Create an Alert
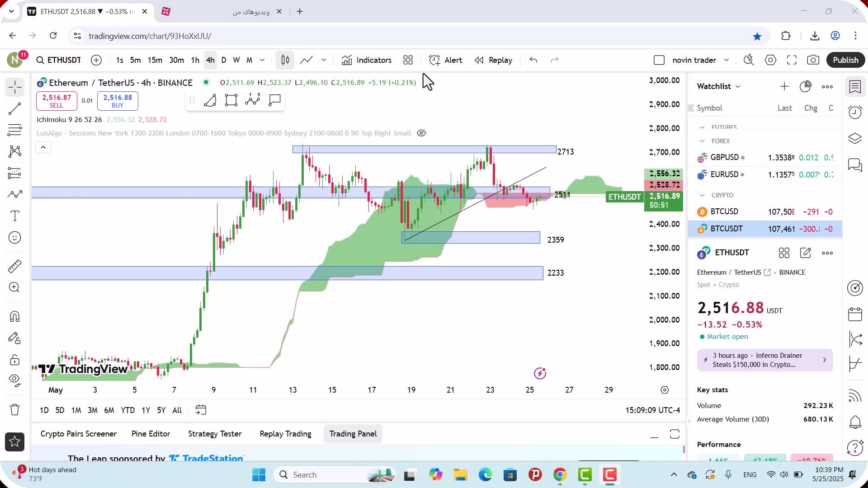Image resolution: width=868 pixels, height=488 pixels. coord(446,60)
